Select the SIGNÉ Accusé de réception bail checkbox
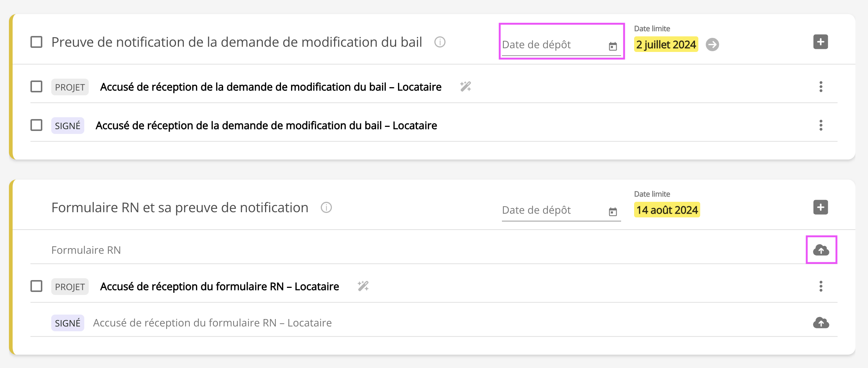Image resolution: width=868 pixels, height=368 pixels. [x=36, y=125]
